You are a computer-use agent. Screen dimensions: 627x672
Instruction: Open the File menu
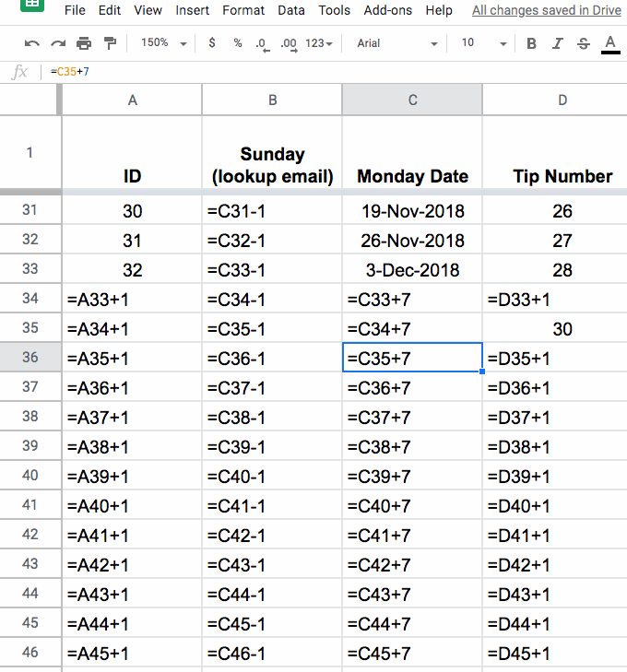75,10
